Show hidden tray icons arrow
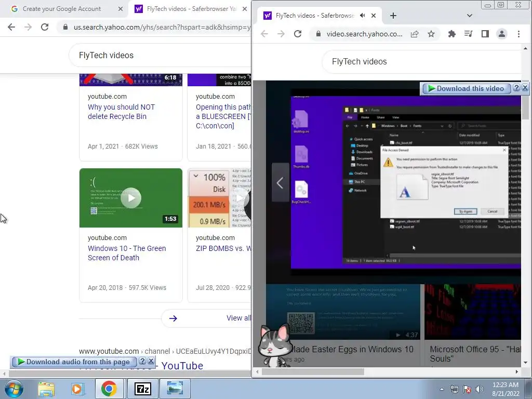Viewport: 532px width, 399px height. (x=442, y=389)
